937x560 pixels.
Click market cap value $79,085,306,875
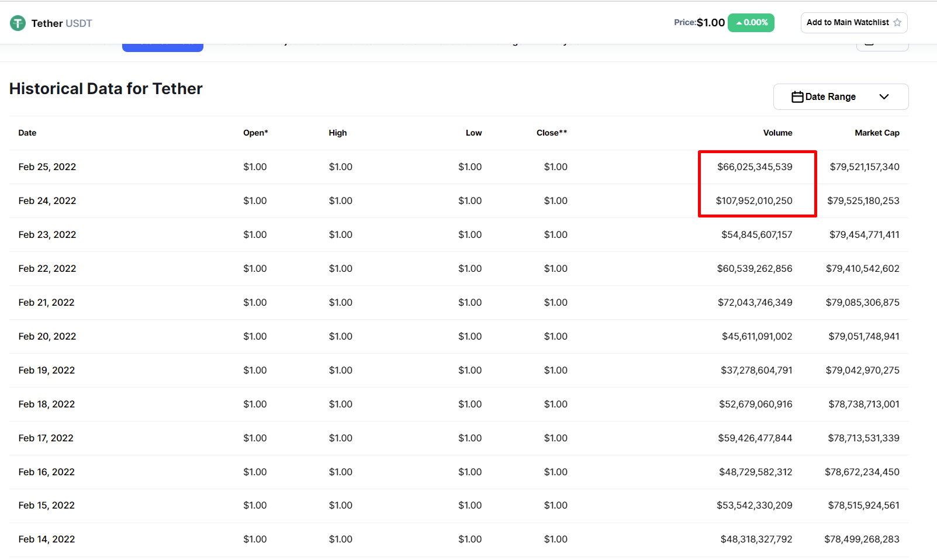[x=863, y=302]
